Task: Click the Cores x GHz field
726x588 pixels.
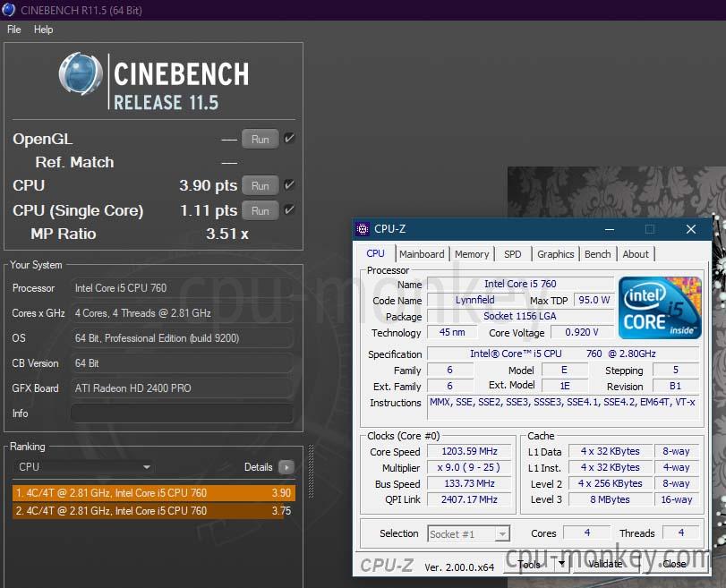Action: (182, 313)
